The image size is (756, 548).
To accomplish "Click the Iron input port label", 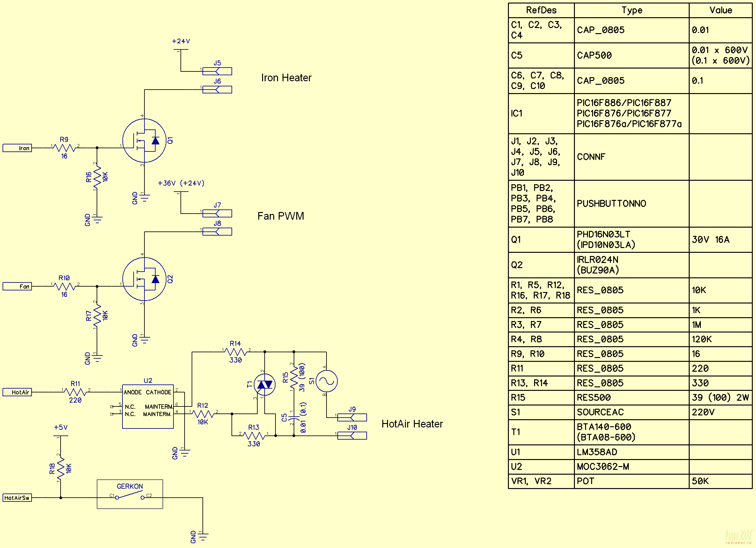I will 17,148.
